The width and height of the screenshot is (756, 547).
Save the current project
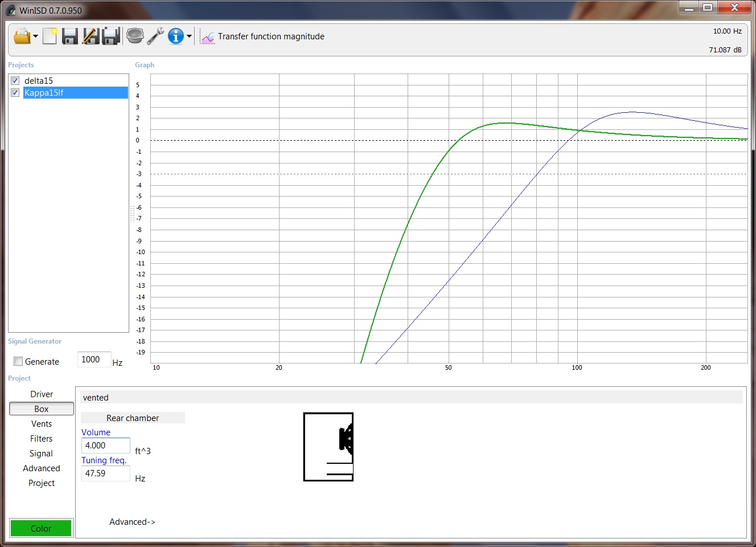coord(70,36)
